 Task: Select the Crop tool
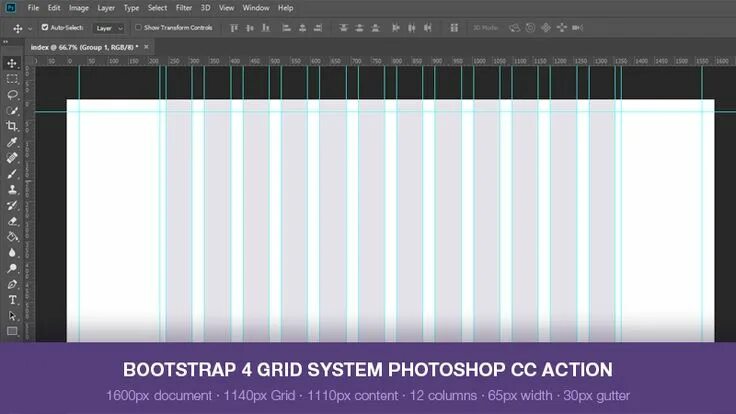point(12,126)
